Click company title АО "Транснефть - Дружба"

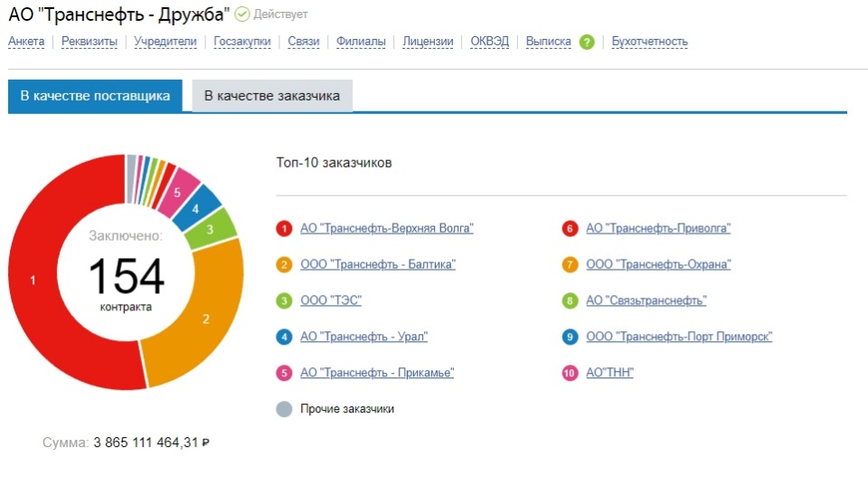(x=119, y=14)
